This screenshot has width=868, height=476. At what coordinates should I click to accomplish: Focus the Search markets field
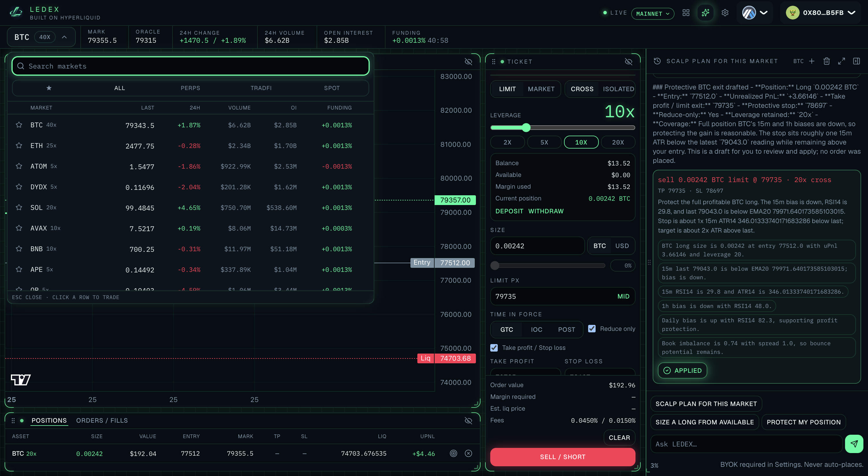[190, 66]
